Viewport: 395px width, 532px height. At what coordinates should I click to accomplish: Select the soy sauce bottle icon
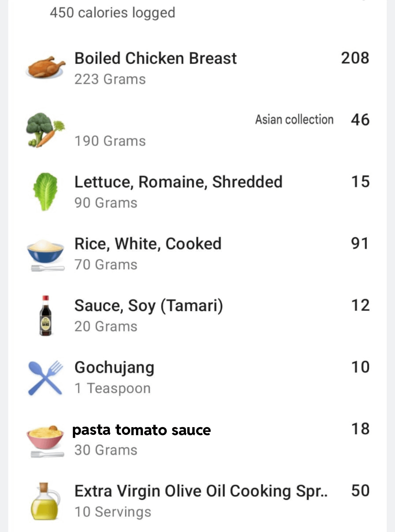[45, 315]
